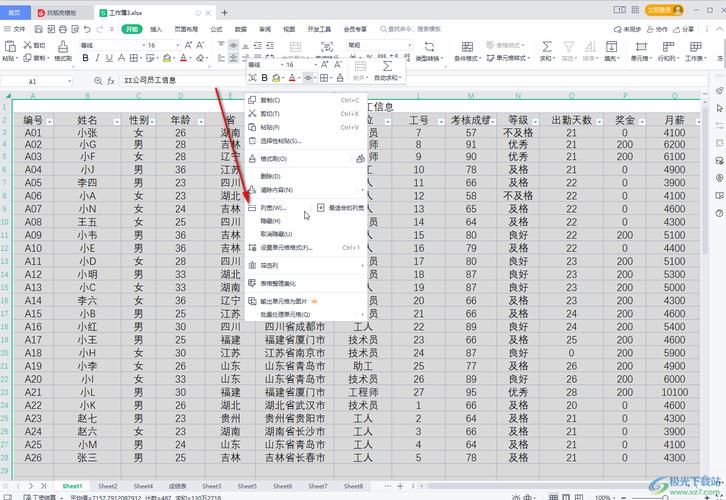Screen dimensions: 726x500
Task: Click the 协作 Collaborate button
Action: [x=657, y=29]
